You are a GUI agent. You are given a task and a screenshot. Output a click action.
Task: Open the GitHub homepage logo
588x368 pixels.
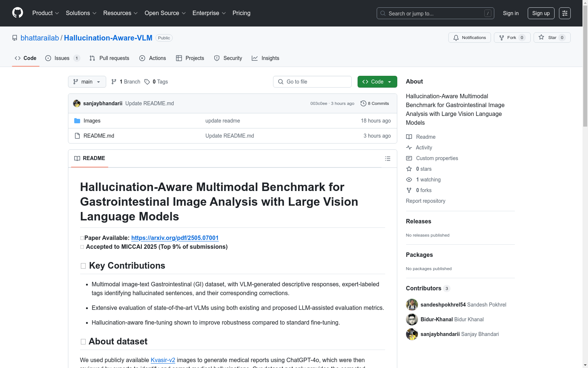coord(18,13)
